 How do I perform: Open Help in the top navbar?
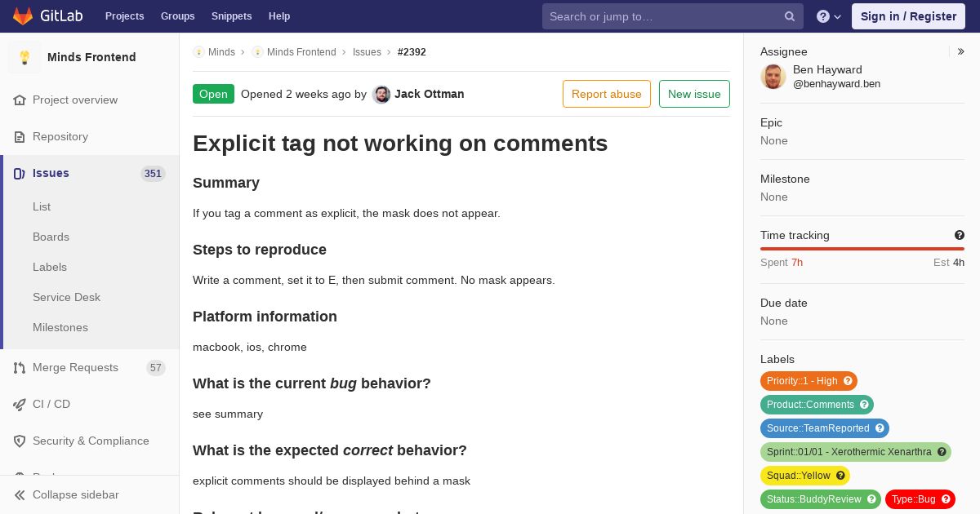279,16
